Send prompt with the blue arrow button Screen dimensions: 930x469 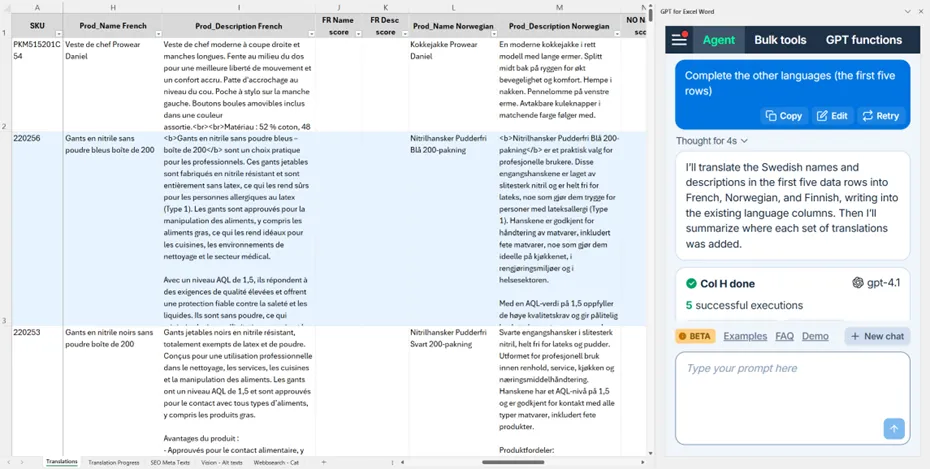tap(894, 428)
